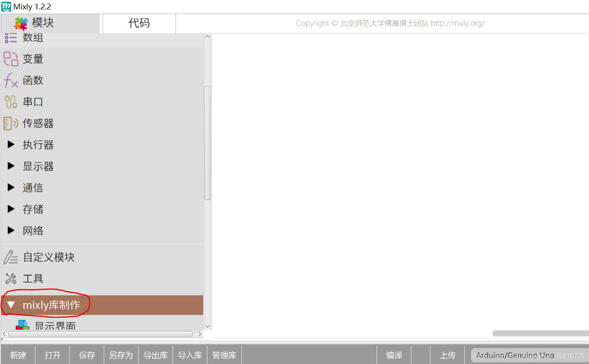Click the toolbox horizontal scroll left arrow
Image resolution: width=589 pixels, height=364 pixels.
[4, 334]
